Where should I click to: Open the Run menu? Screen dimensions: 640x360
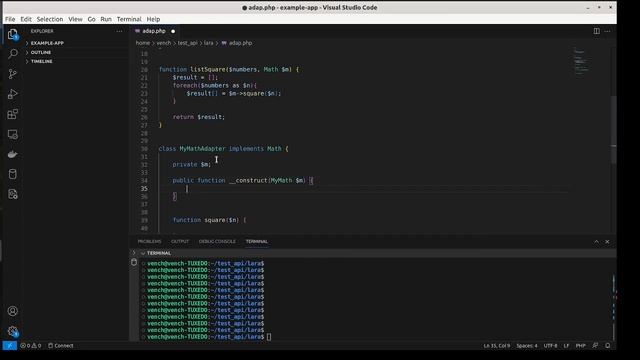[106, 19]
